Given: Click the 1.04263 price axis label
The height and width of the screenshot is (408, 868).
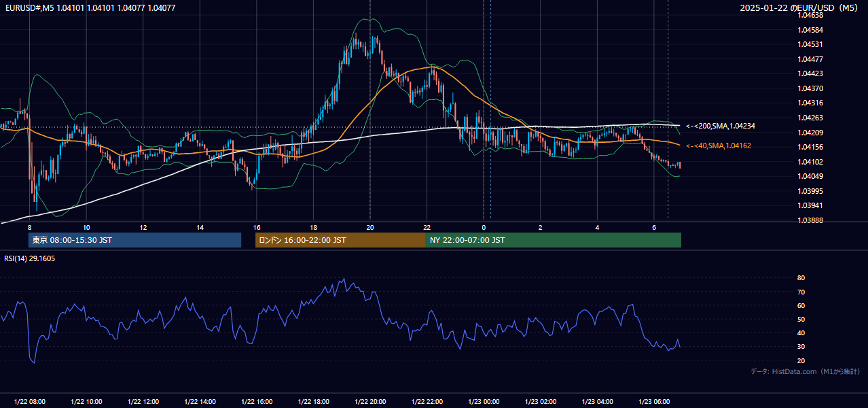Looking at the screenshot, I should coord(810,118).
